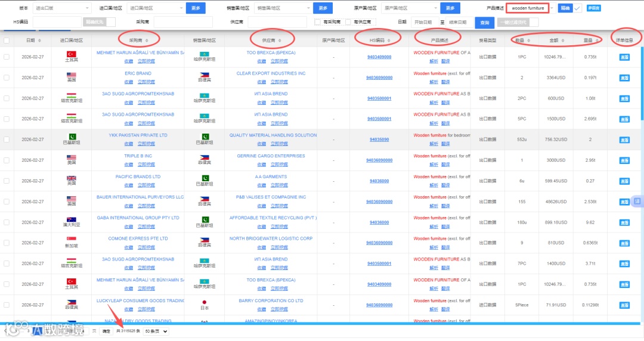Open the CLEAR EXPORT INDUSTRIES INC supplier link
The width and height of the screenshot is (644, 341).
coord(271,73)
